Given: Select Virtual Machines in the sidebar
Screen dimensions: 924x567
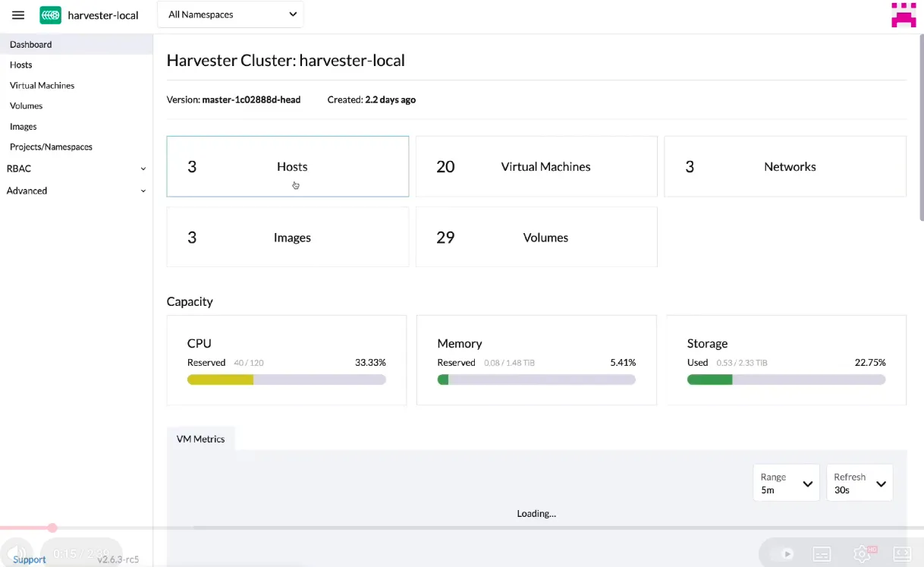Looking at the screenshot, I should pos(42,85).
